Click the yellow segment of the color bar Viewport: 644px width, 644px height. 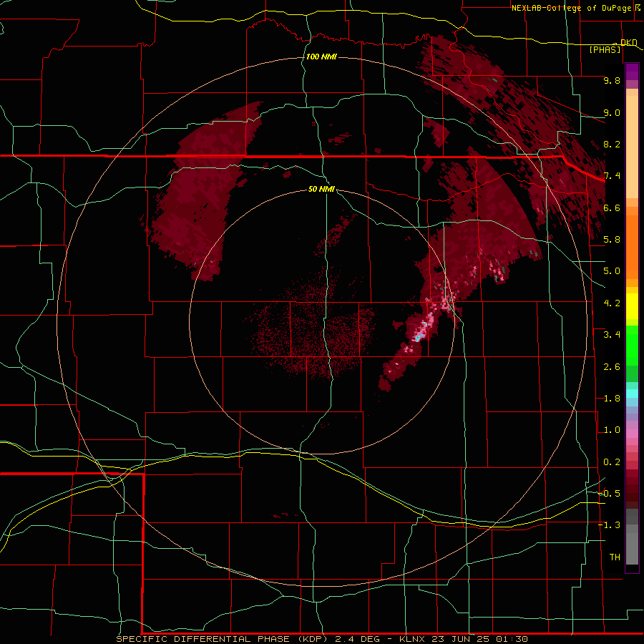coord(632,306)
